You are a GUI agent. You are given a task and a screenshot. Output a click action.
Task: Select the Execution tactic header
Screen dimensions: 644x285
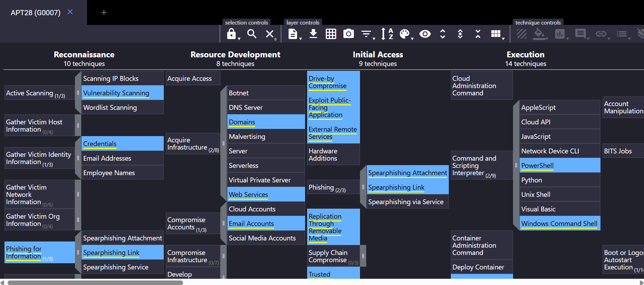[x=525, y=55]
